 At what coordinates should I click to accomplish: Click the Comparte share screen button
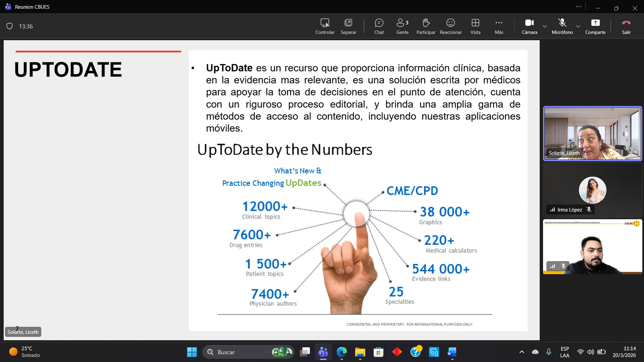pos(595,26)
